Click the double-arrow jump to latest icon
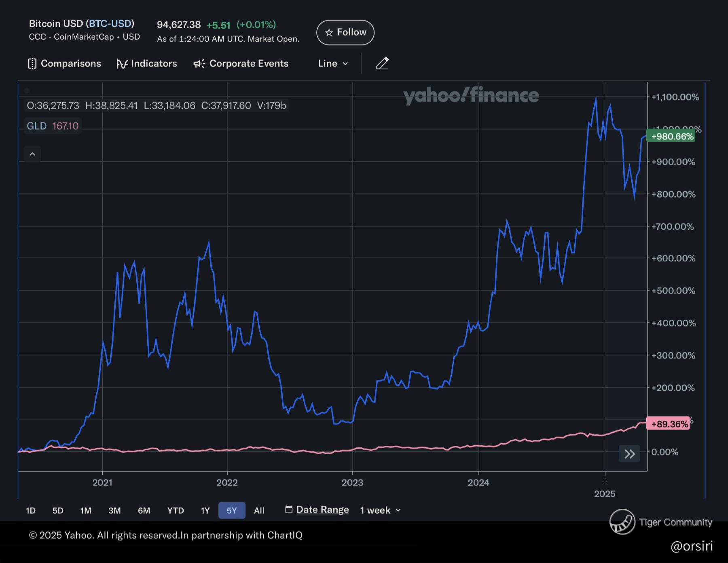This screenshot has width=728, height=563. tap(629, 453)
